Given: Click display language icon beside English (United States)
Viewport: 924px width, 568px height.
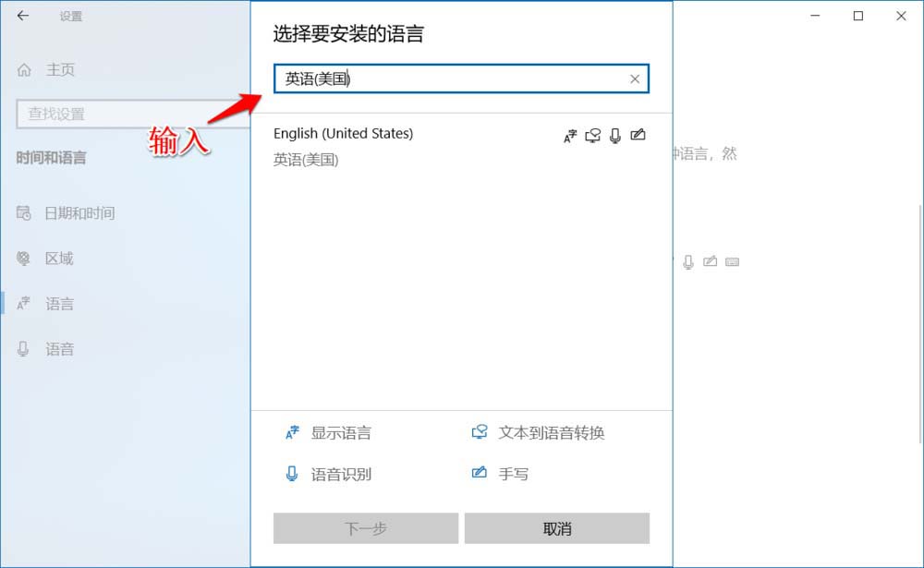Looking at the screenshot, I should [x=570, y=136].
